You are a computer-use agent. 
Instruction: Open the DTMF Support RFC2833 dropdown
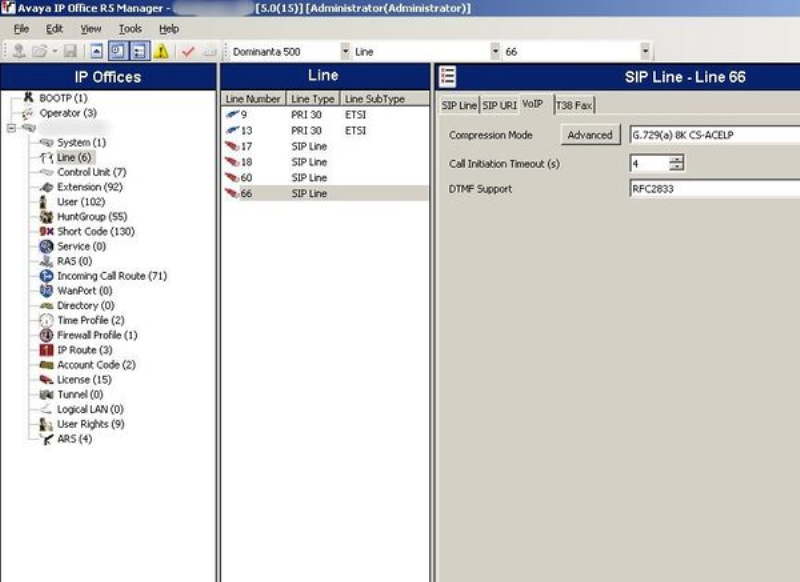[x=714, y=189]
